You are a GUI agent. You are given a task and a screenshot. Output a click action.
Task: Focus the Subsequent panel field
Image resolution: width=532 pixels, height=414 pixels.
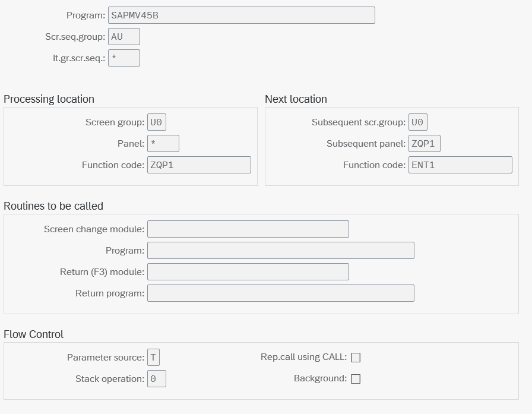click(x=425, y=144)
